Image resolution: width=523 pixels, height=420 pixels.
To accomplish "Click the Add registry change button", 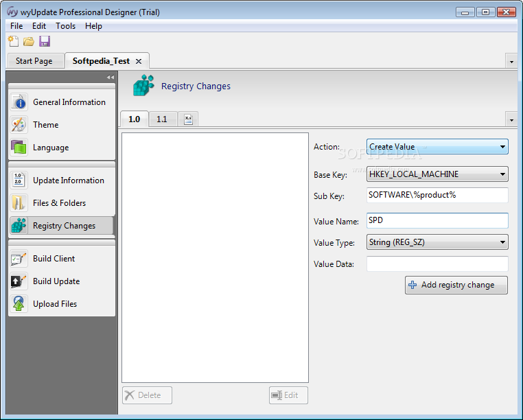I will [456, 285].
